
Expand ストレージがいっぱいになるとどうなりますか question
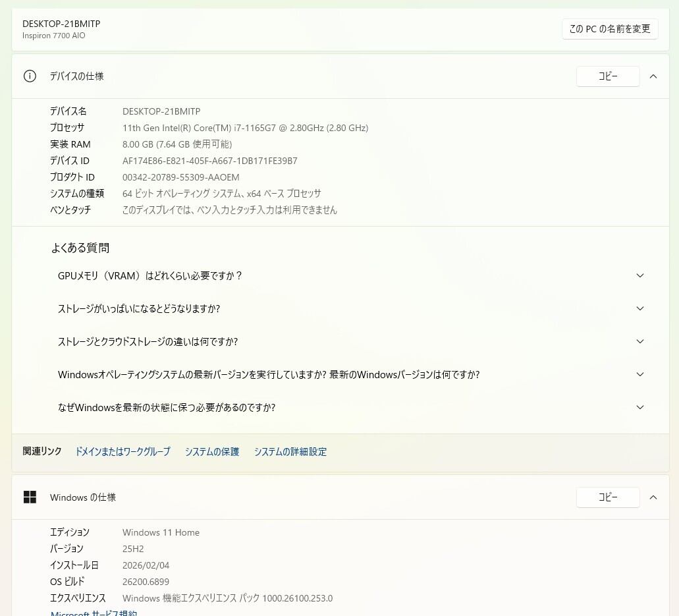639,309
